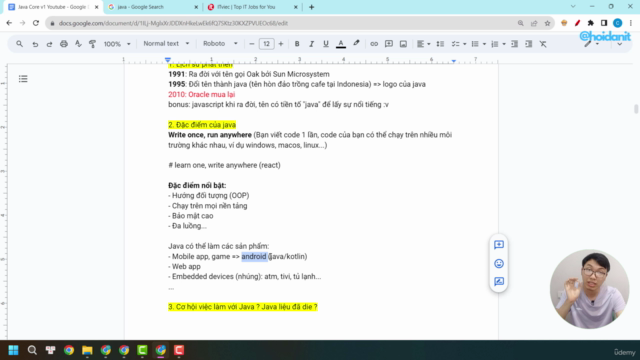Click the highlighted word 'android'
This screenshot has width=640, height=360.
(254, 256)
